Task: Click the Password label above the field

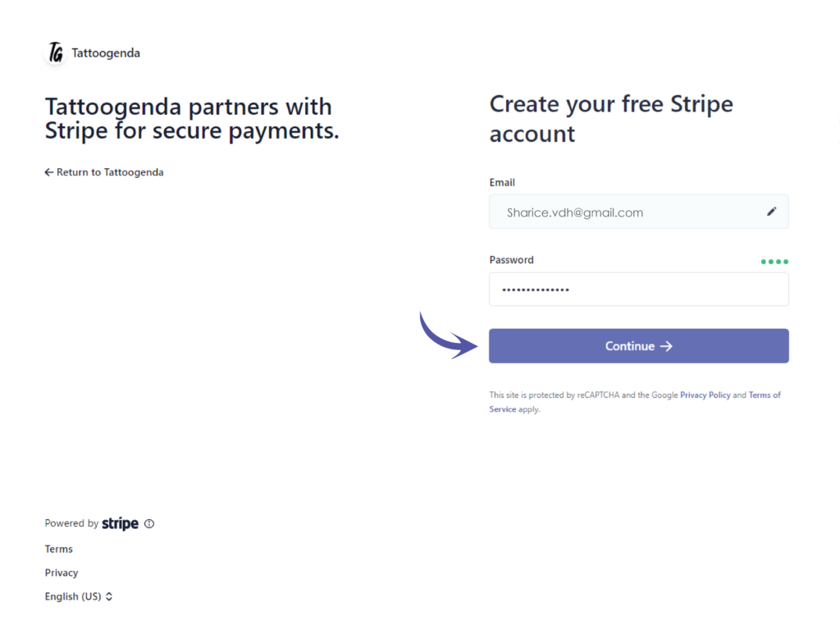Action: pos(511,260)
